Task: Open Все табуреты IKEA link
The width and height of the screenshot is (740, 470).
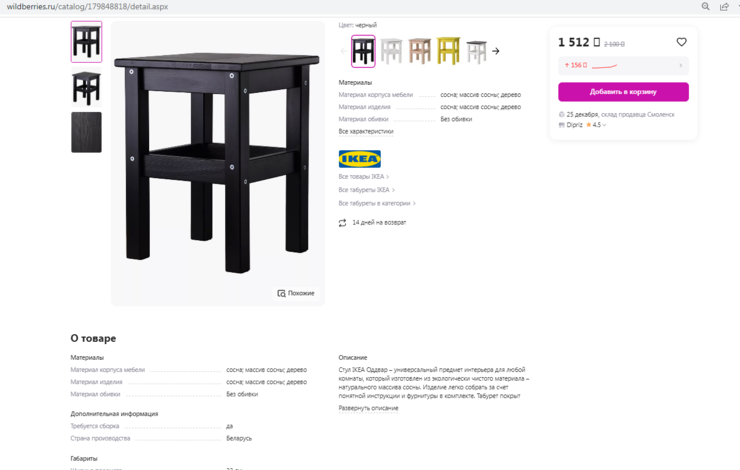Action: (x=366, y=190)
